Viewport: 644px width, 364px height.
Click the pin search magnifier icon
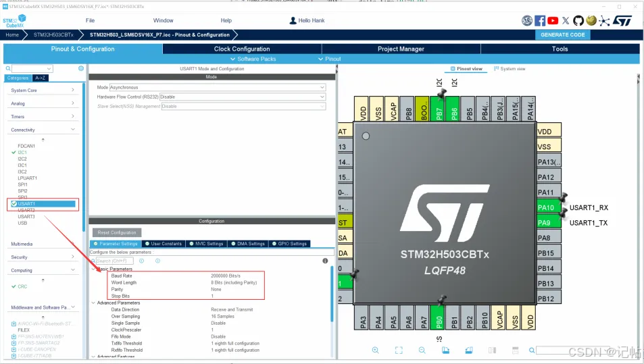point(532,350)
